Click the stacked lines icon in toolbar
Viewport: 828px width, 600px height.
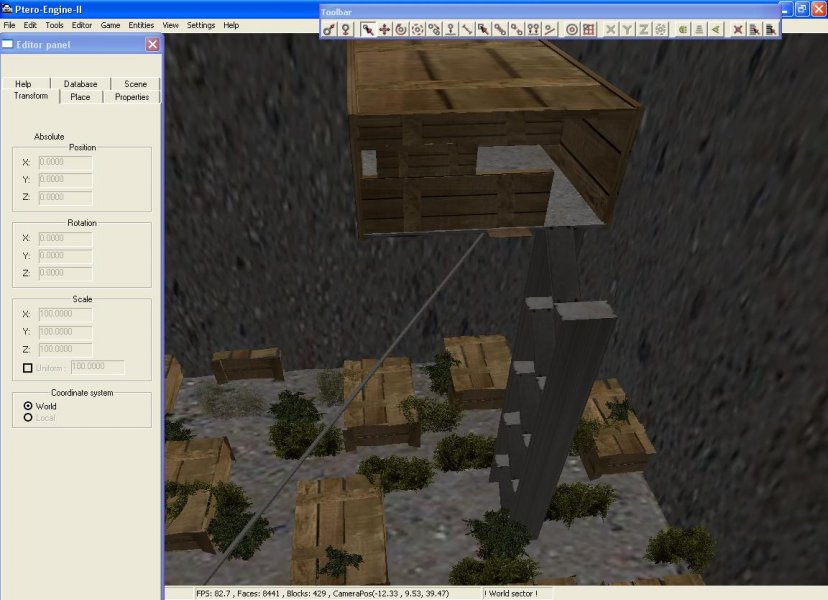pos(699,30)
